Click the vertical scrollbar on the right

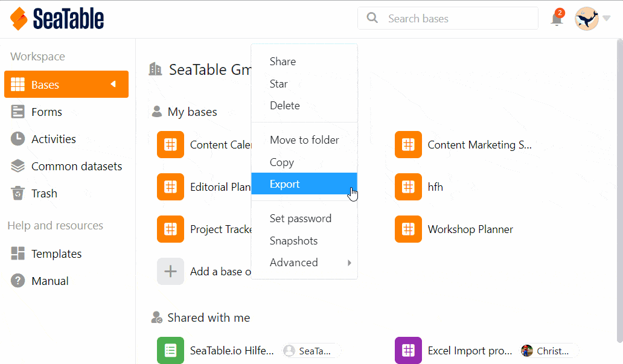[619, 181]
